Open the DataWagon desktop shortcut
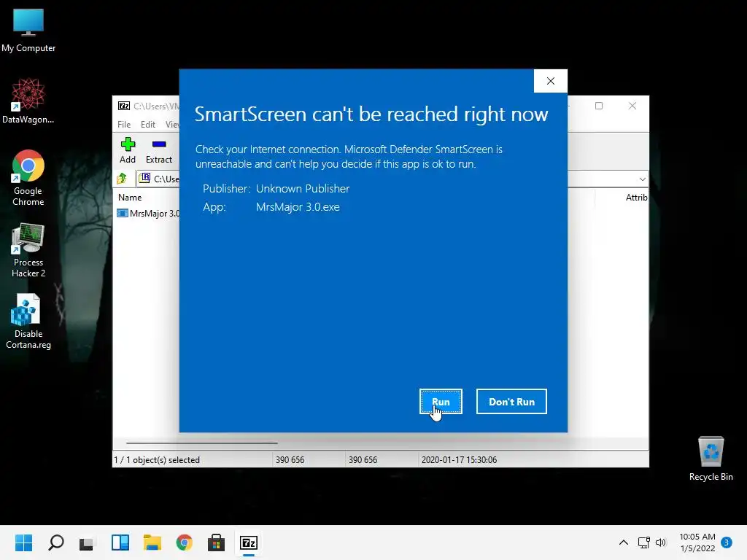Viewport: 747px width, 560px height. coord(28,101)
